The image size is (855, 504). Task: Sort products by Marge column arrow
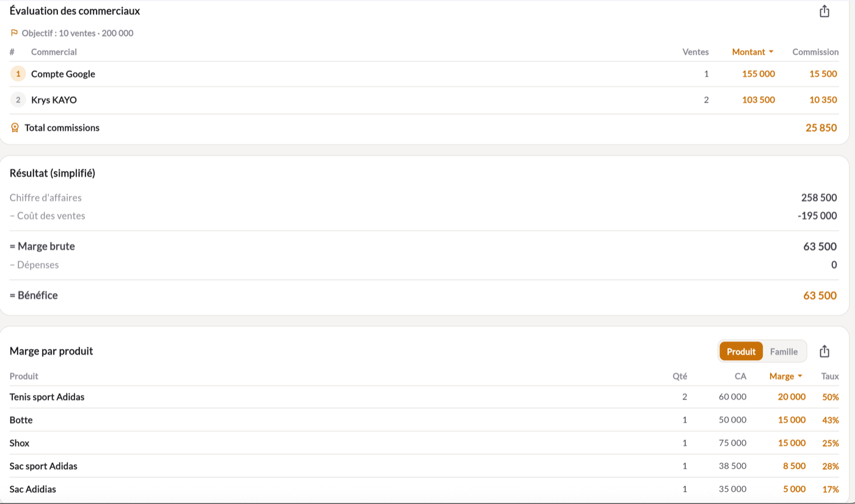[x=800, y=376]
